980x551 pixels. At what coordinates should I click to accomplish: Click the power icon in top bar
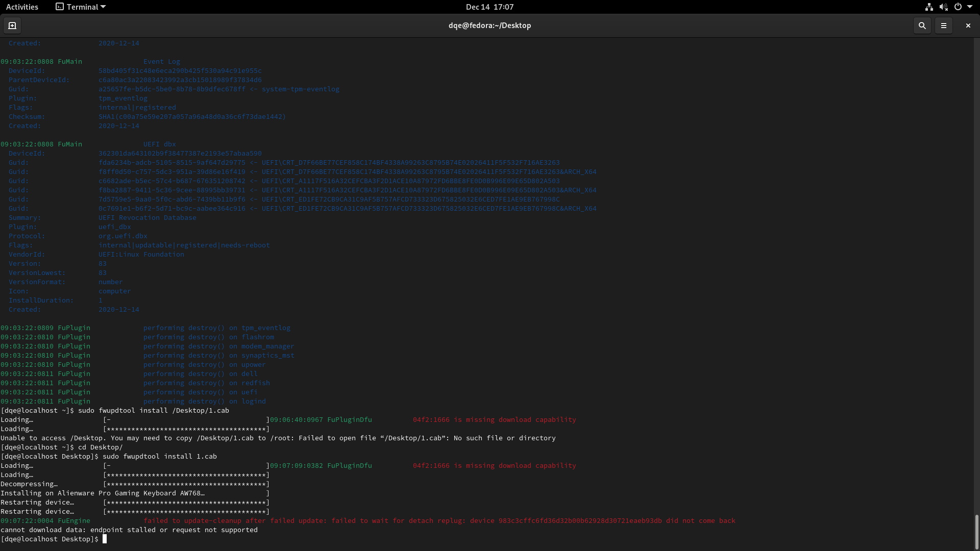point(958,7)
